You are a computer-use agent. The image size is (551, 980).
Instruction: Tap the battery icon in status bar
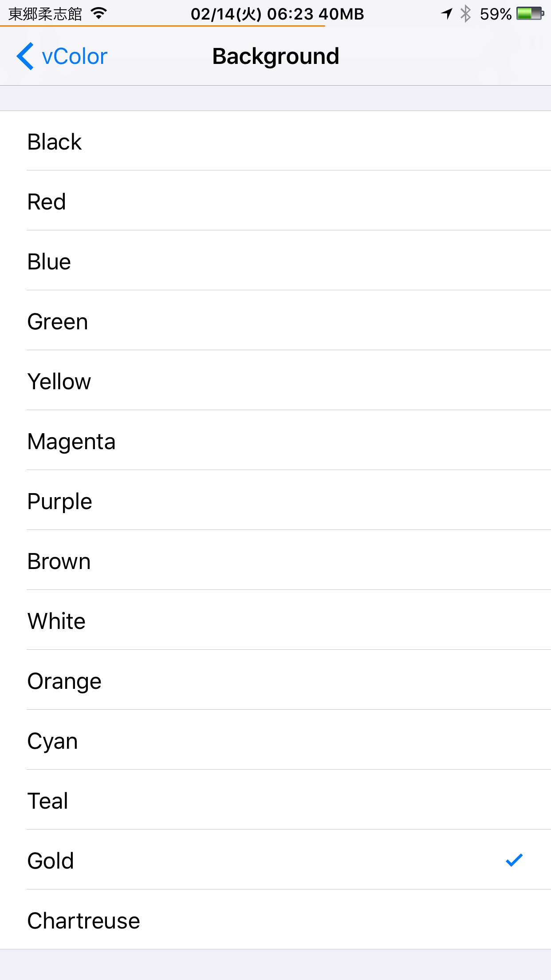click(530, 14)
